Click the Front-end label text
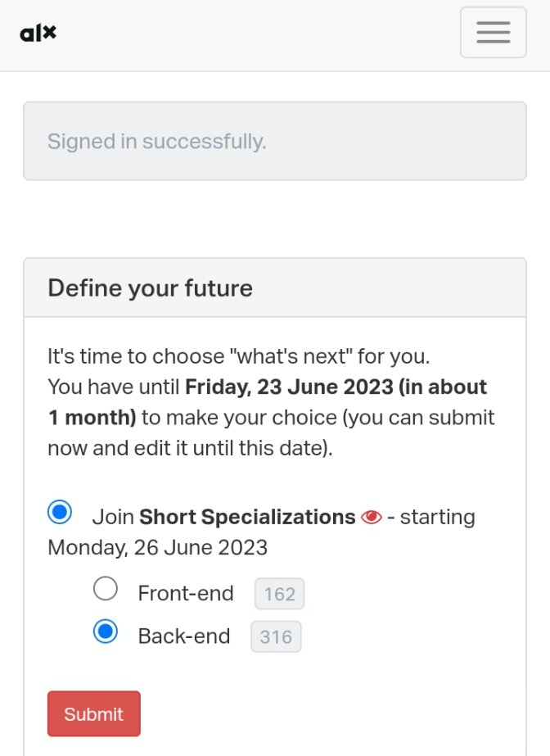 186,593
